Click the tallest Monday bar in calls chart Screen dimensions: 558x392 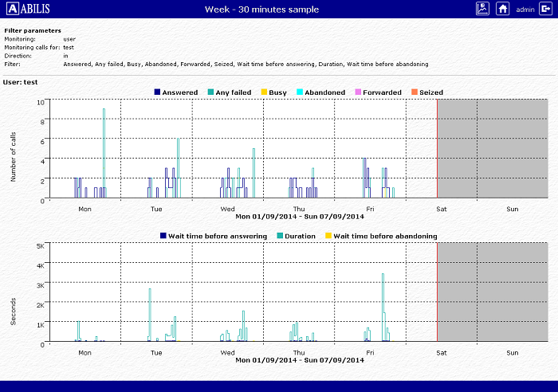(104, 151)
